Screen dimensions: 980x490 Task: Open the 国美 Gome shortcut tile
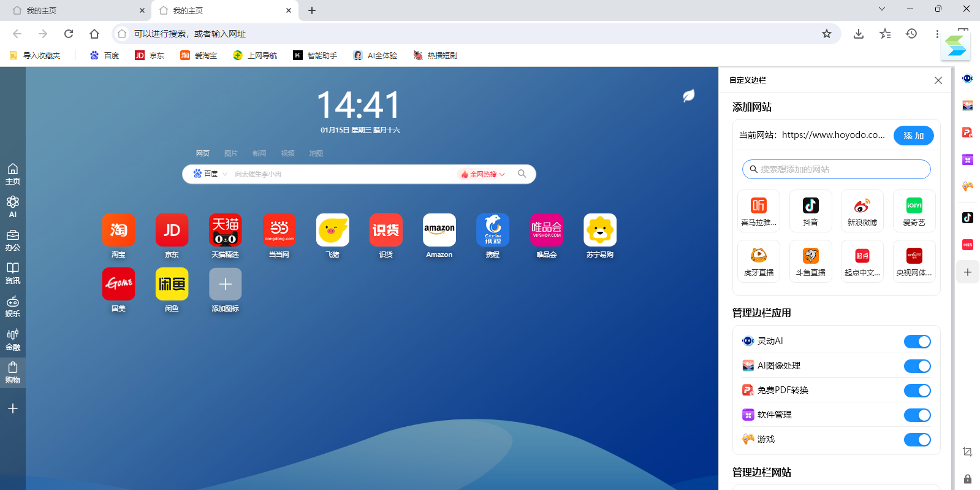[x=118, y=284]
